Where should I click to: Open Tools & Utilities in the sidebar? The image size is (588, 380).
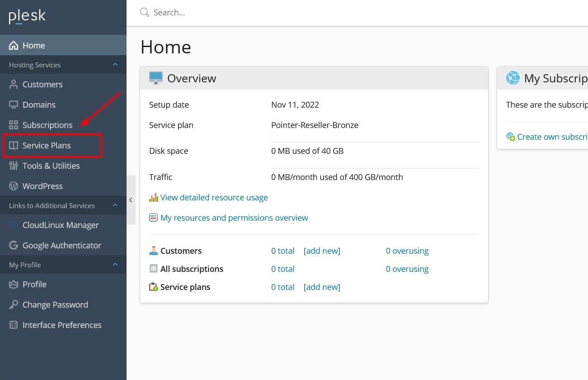click(x=63, y=166)
